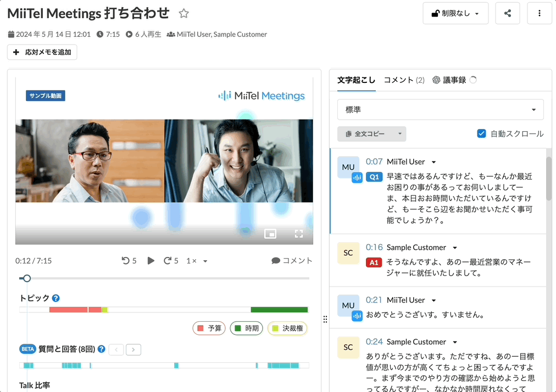556x392 pixels.
Task: Click the 6 人再生 play count
Action: coord(143,35)
